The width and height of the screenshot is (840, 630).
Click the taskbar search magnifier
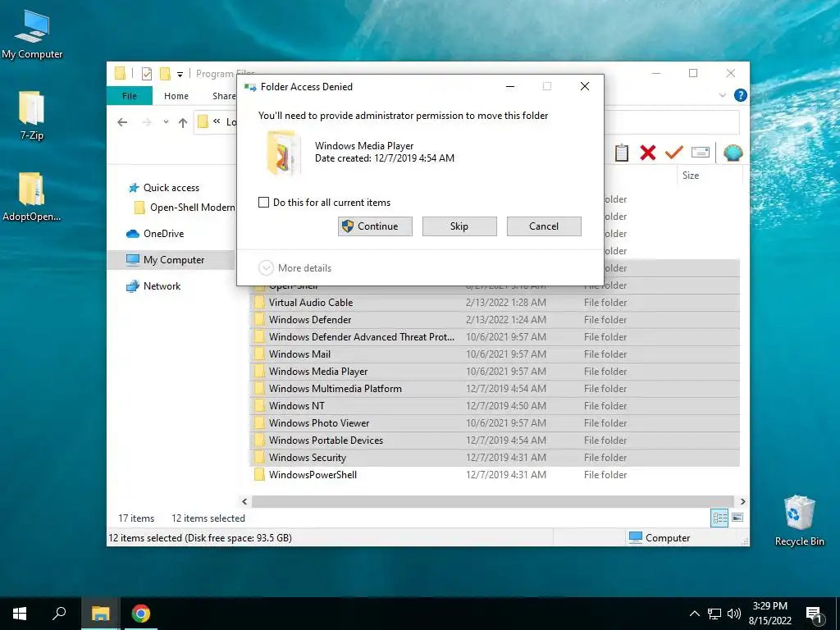click(59, 614)
